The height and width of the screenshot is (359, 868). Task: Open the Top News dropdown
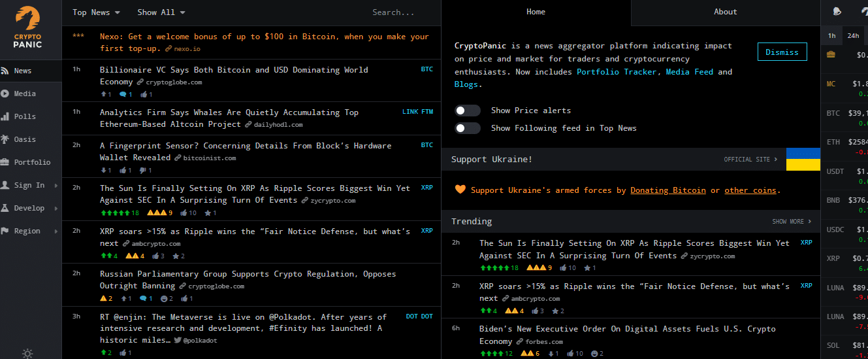pyautogui.click(x=96, y=12)
